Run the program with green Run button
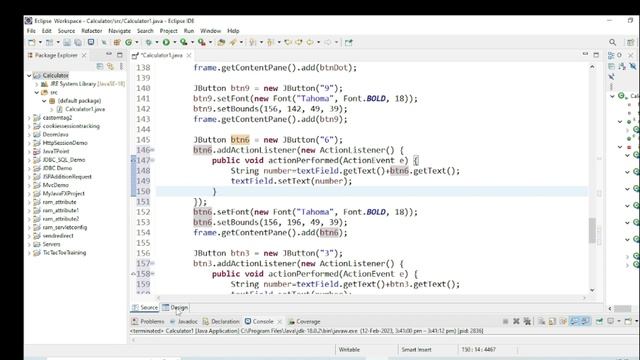The image size is (640, 360). point(166,42)
